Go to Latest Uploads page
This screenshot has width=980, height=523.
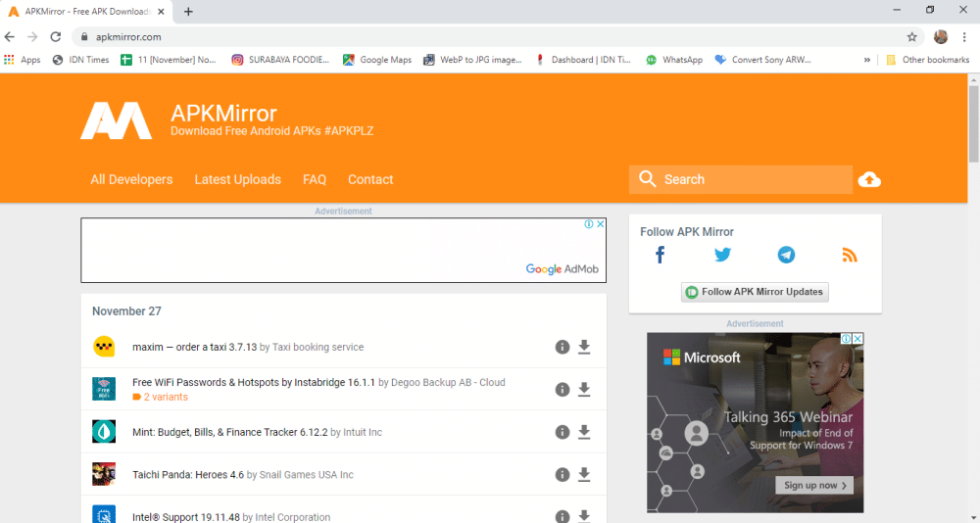tap(237, 179)
